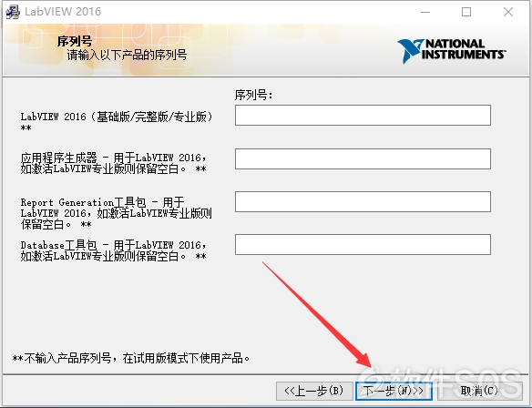532x408 pixels.
Task: Click the LabVIEW 2016 window title text
Action: coord(63,12)
